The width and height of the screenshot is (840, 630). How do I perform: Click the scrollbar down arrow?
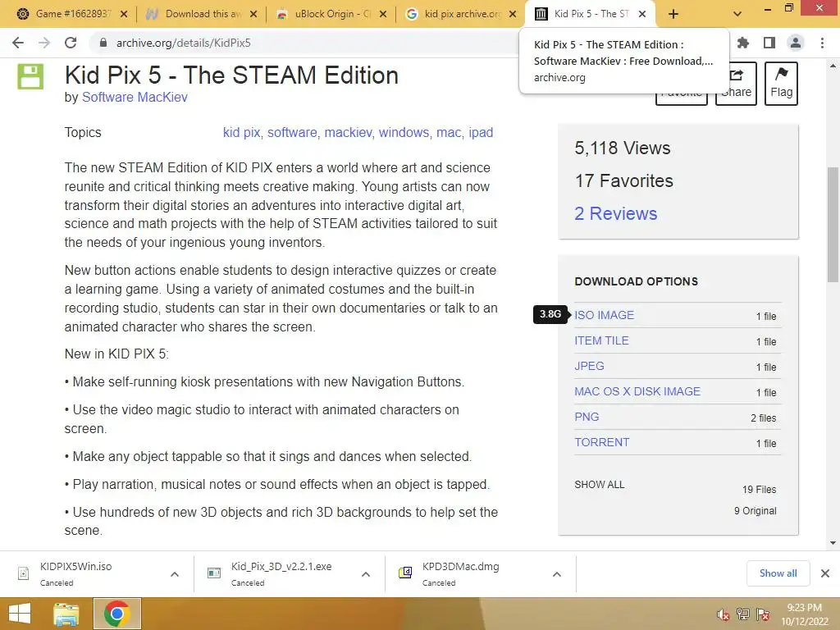click(833, 543)
